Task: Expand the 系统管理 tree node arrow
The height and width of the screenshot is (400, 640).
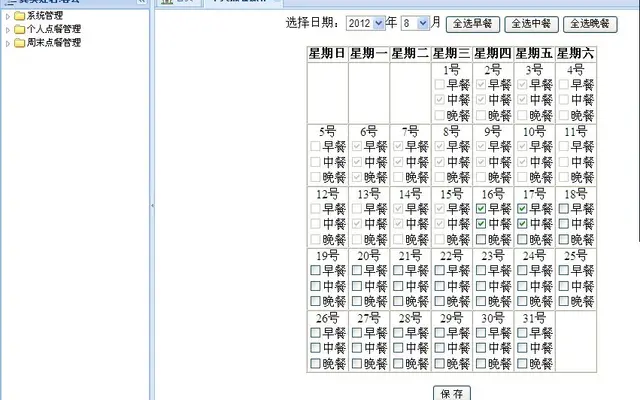Action: [7, 17]
